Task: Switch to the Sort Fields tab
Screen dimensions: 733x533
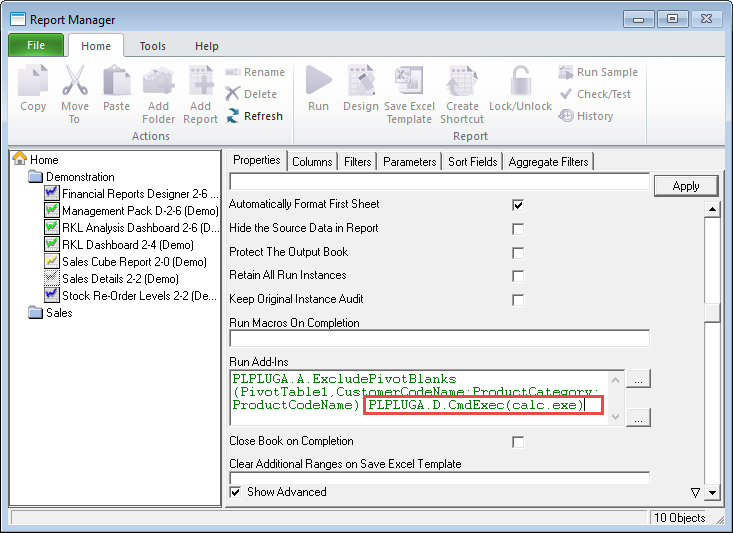Action: pyautogui.click(x=473, y=162)
